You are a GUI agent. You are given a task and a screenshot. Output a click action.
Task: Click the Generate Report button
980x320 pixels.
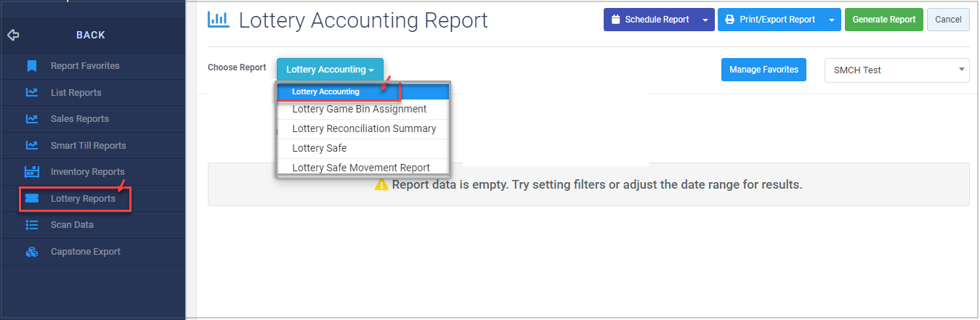[884, 20]
